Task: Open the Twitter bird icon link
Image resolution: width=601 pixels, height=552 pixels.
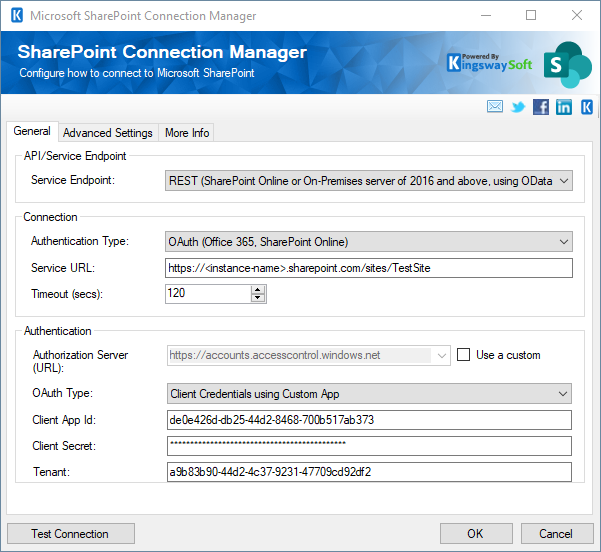Action: click(518, 107)
